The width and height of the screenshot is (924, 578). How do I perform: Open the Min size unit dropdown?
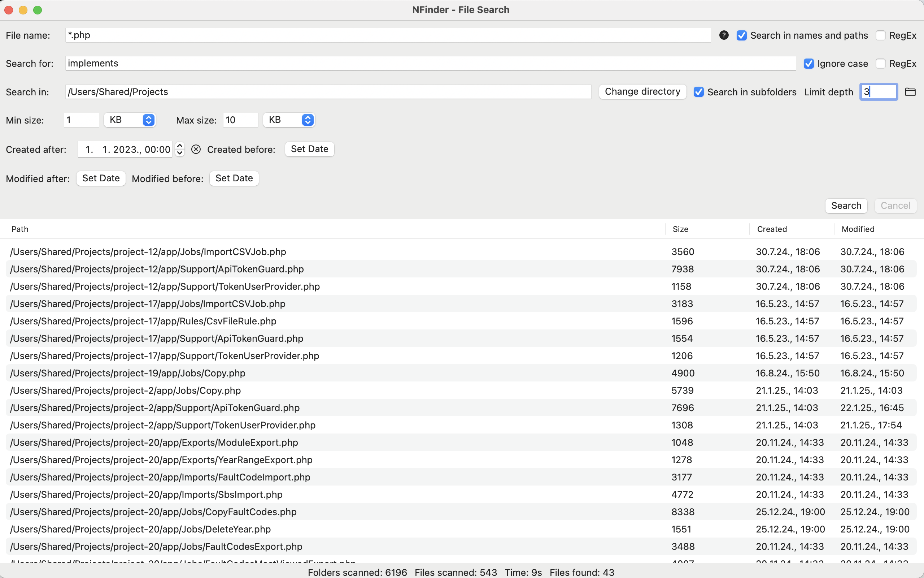click(x=130, y=120)
